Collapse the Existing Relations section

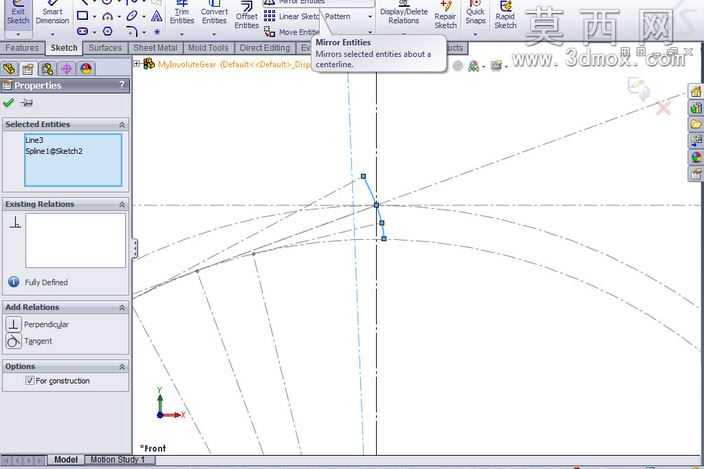point(122,205)
